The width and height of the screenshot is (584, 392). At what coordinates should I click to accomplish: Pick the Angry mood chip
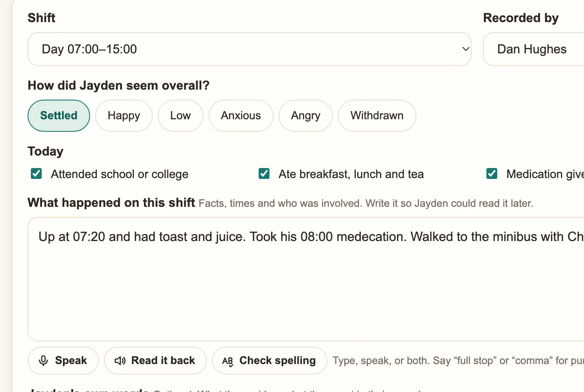[306, 116]
